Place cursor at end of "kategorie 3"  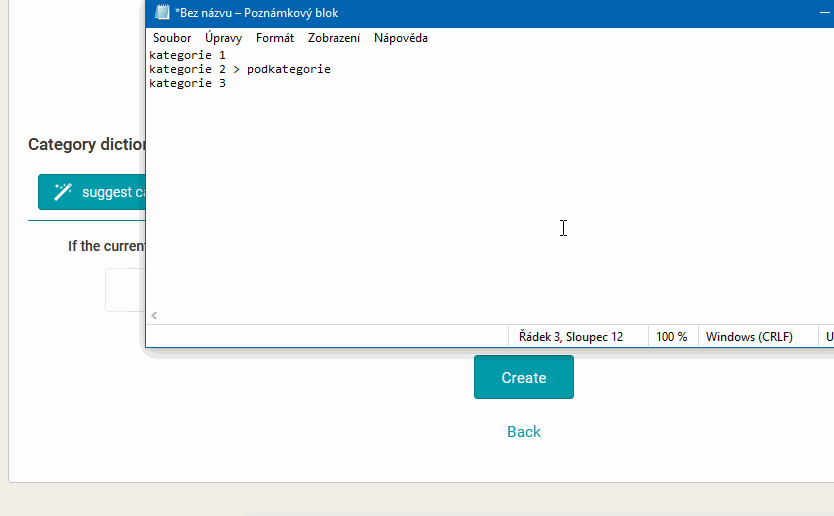pyautogui.click(x=227, y=84)
